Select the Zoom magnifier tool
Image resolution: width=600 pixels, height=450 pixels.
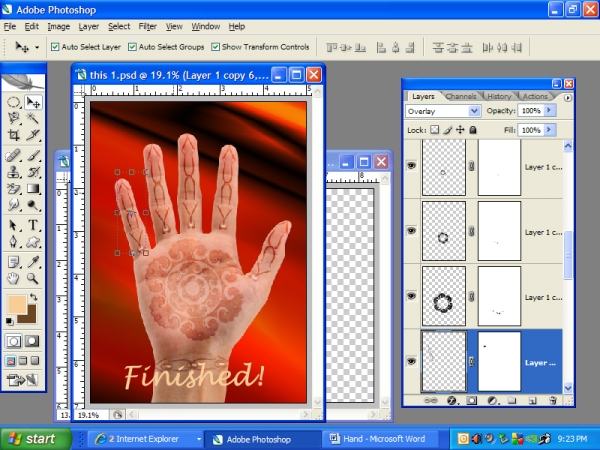click(33, 279)
